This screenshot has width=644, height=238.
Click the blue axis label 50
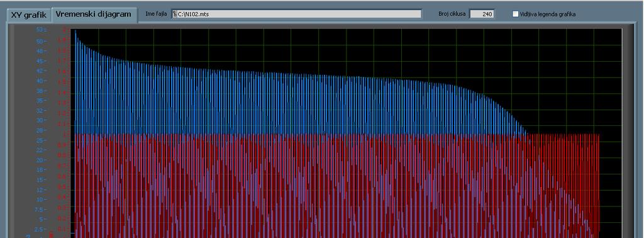click(40, 41)
